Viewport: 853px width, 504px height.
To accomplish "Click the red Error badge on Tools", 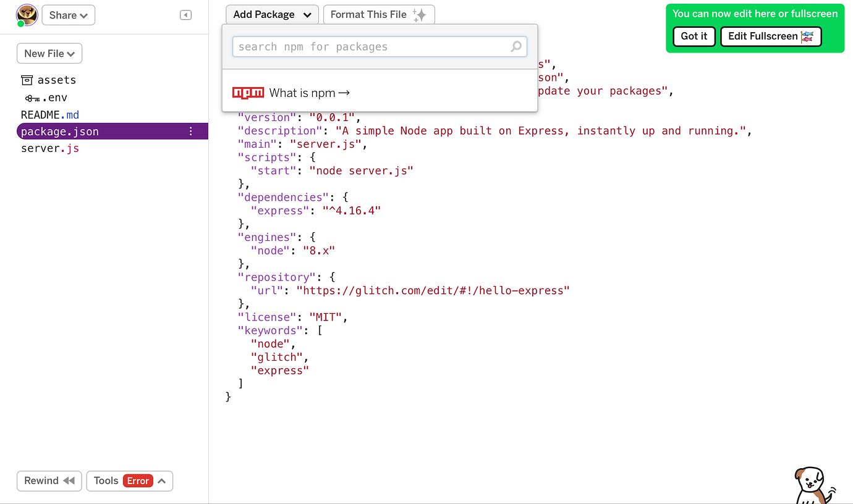I will point(137,481).
